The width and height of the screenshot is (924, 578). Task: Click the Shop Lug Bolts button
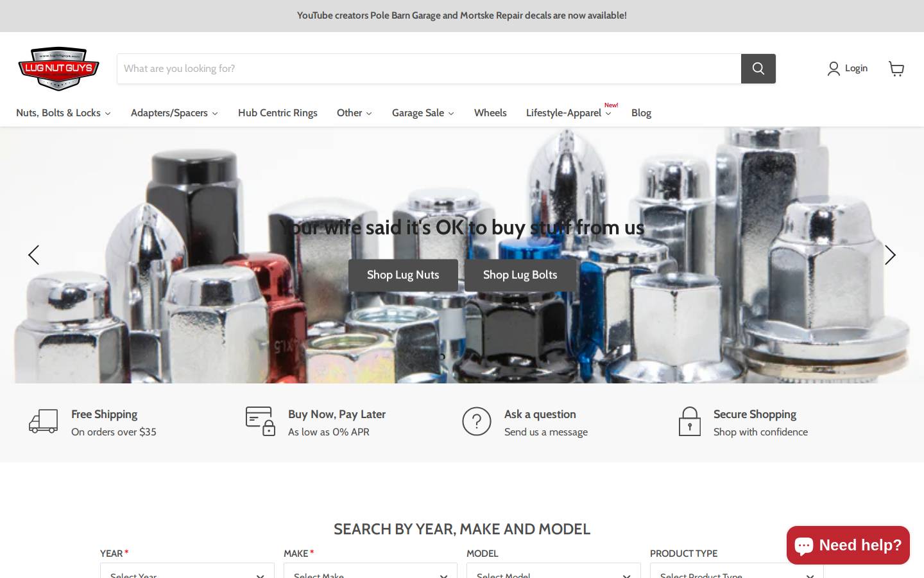(x=520, y=276)
